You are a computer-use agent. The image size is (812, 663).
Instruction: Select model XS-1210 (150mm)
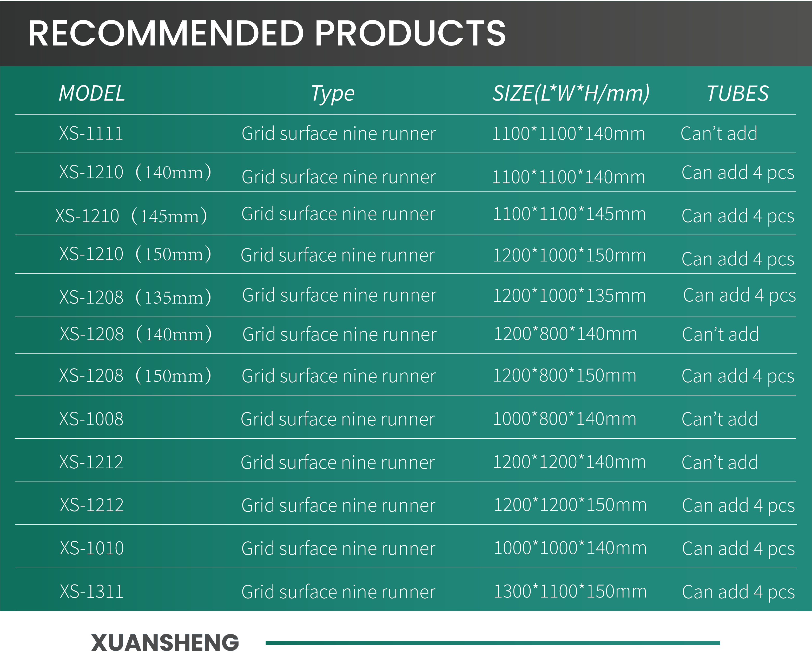pyautogui.click(x=135, y=254)
